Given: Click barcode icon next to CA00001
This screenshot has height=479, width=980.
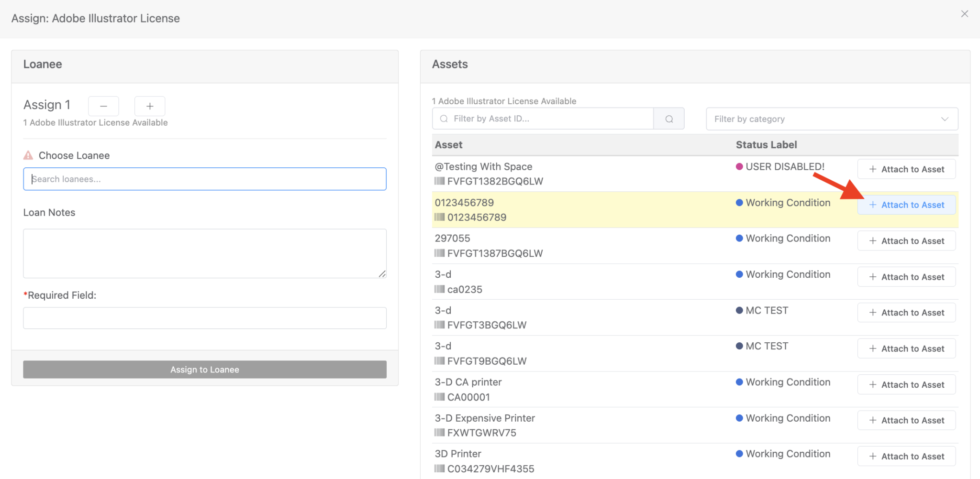Looking at the screenshot, I should coord(440,397).
